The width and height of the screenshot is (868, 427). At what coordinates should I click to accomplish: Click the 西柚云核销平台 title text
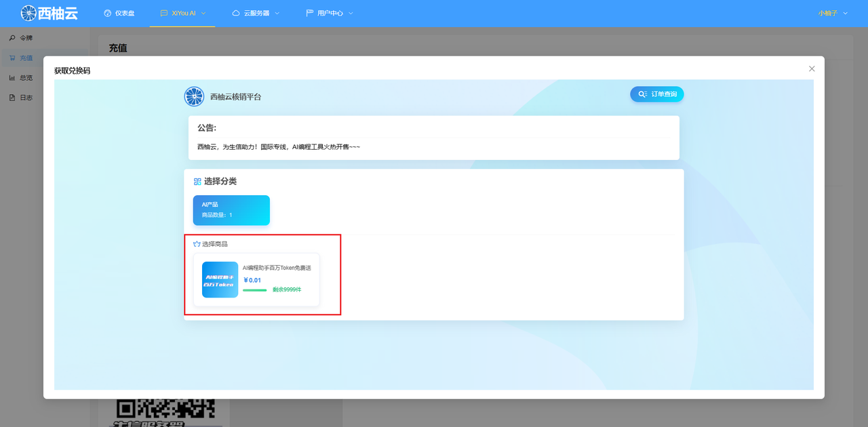click(235, 97)
